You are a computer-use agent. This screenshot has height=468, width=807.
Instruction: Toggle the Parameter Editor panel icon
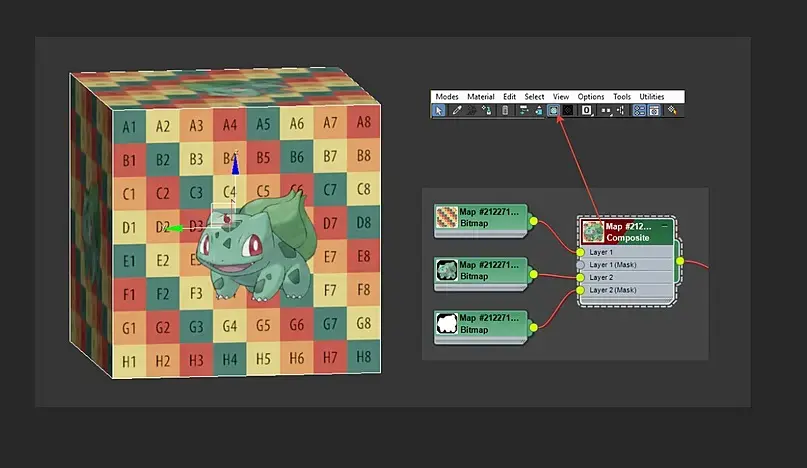654,110
